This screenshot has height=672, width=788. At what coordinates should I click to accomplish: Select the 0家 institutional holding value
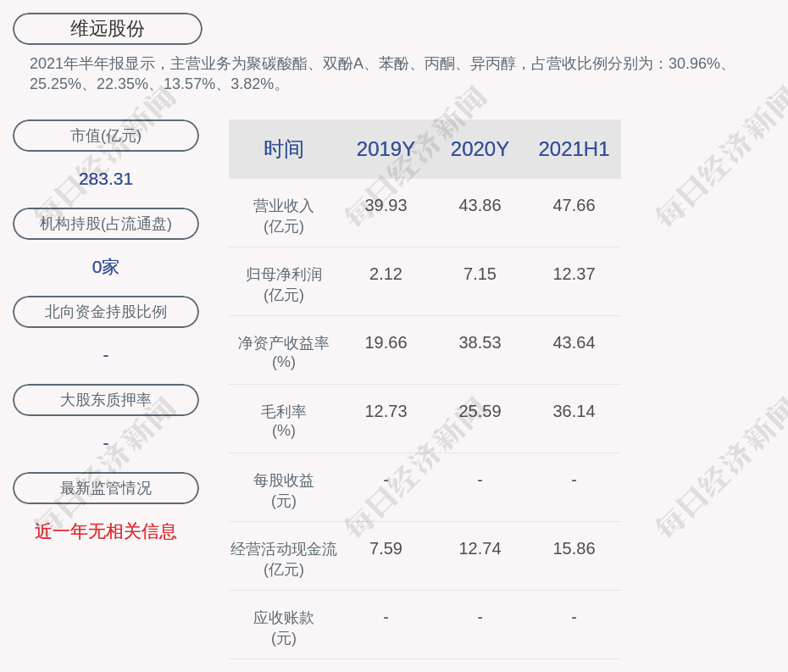106,267
